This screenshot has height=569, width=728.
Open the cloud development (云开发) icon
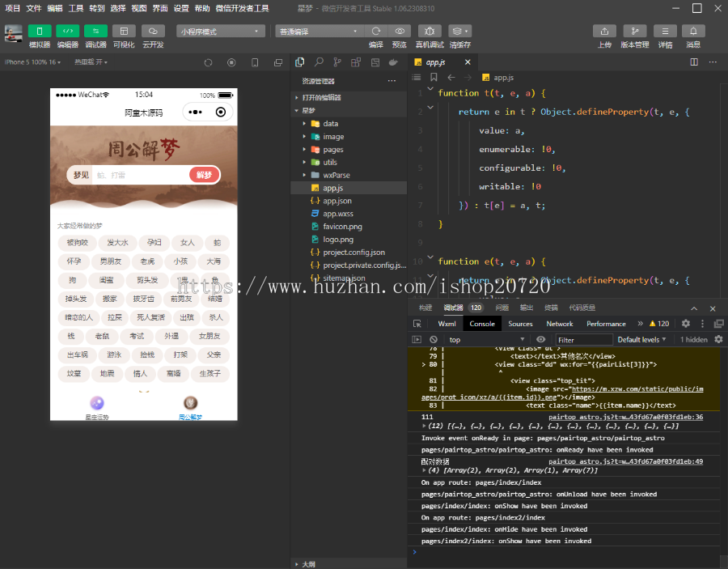[153, 31]
